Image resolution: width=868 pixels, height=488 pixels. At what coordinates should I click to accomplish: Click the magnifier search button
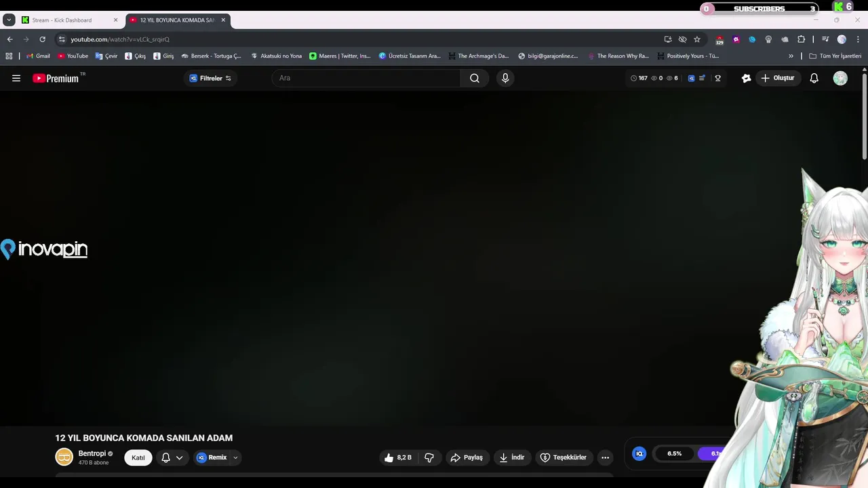click(475, 78)
